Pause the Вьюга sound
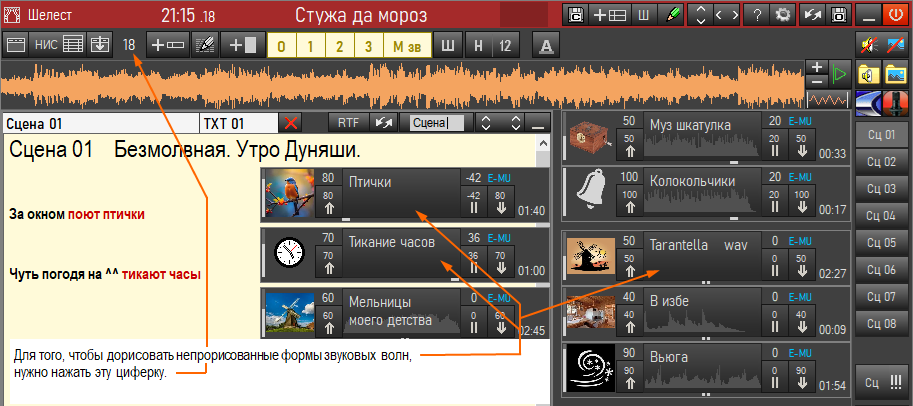The width and height of the screenshot is (913, 406). point(774,376)
